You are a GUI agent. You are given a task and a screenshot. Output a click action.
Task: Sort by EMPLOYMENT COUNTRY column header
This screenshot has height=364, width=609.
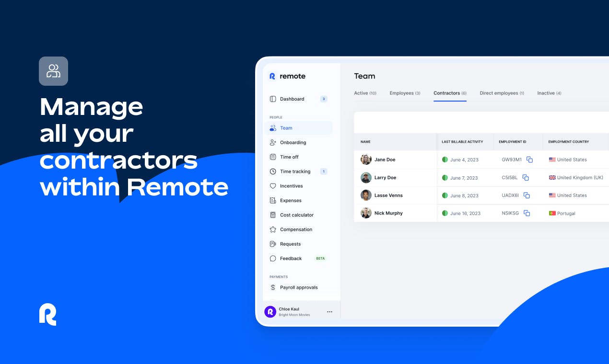[569, 142]
